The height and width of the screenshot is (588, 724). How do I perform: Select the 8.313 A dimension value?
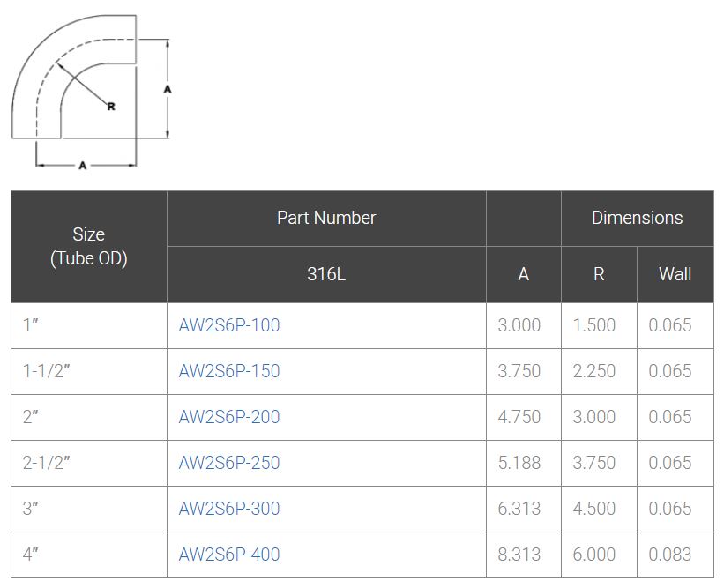click(519, 555)
